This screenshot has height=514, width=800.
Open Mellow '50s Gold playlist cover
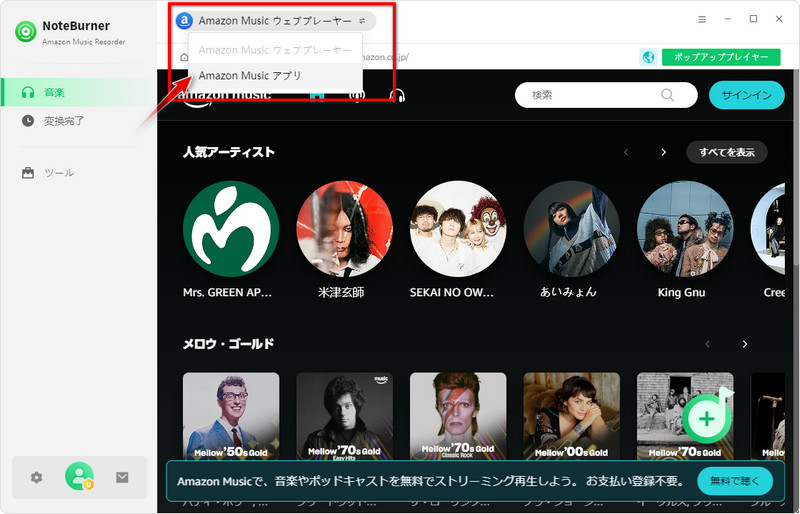231,416
